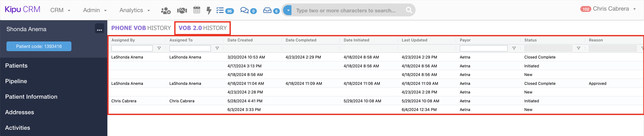Open the Status column filter icon

click(x=578, y=48)
